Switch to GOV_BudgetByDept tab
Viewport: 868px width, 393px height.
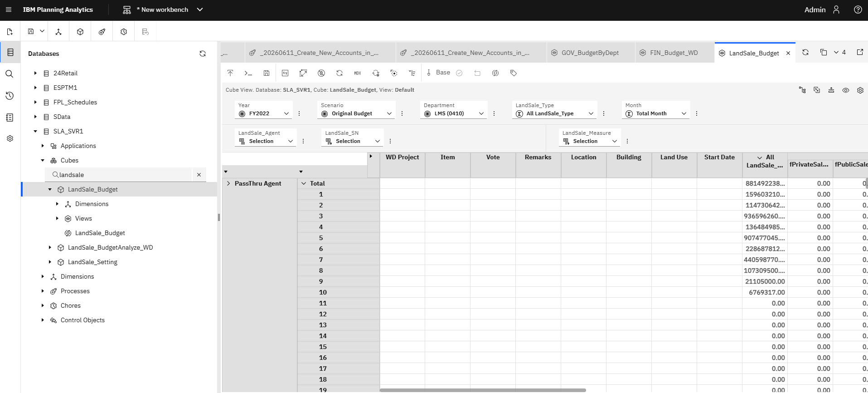591,53
